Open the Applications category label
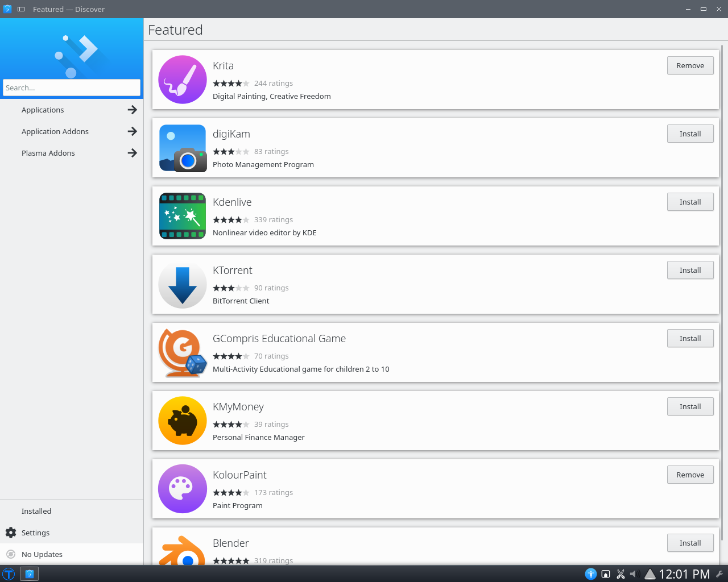This screenshot has height=582, width=728. click(43, 110)
